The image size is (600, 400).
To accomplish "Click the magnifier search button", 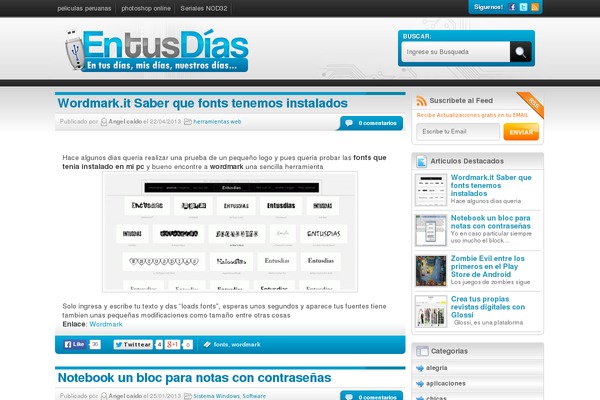I will (x=520, y=52).
